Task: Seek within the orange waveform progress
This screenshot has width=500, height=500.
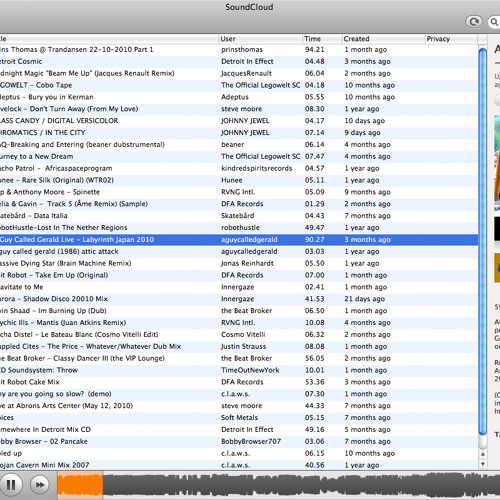Action: 80,485
